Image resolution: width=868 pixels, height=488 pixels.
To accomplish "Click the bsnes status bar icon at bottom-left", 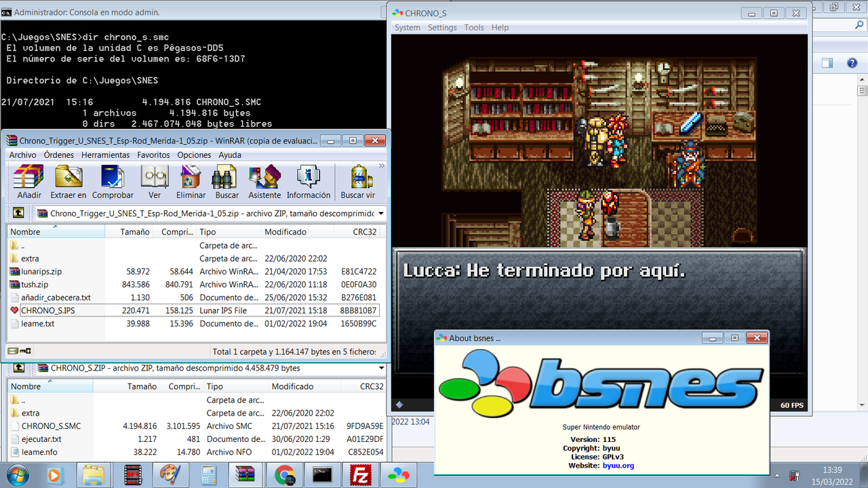I will pyautogui.click(x=399, y=405).
